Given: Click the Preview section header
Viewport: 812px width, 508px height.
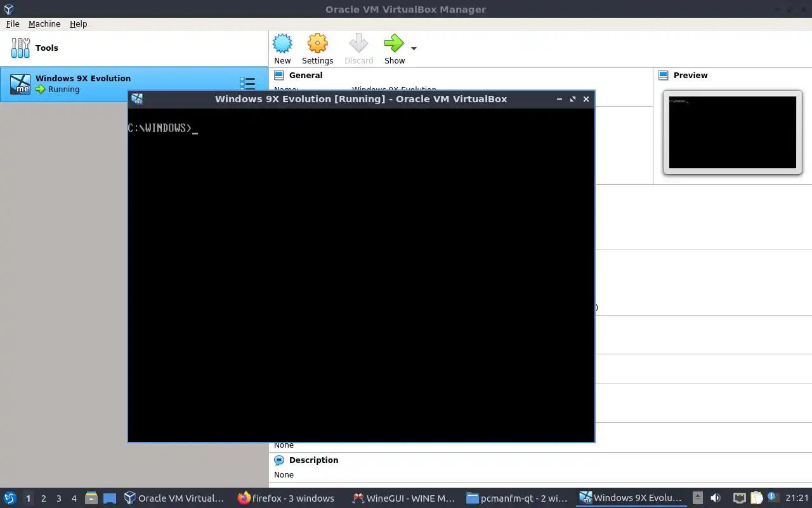Looking at the screenshot, I should [x=690, y=75].
